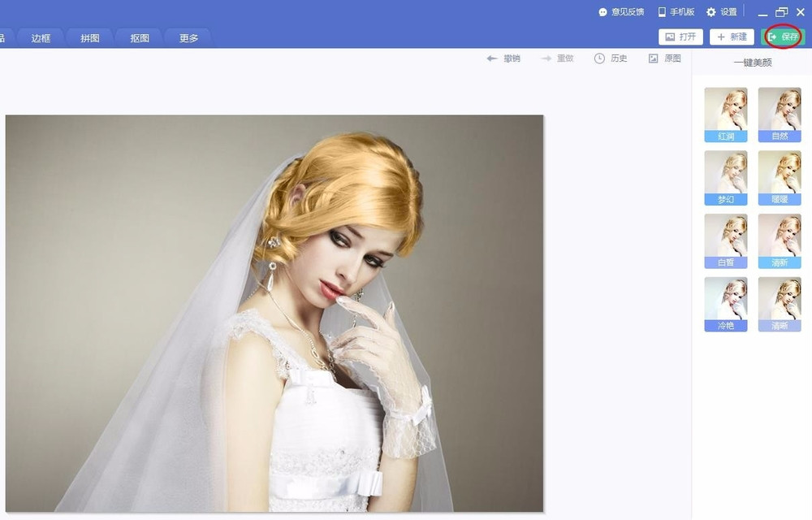Click the green 保存 save button
Screen dimensions: 812x520
click(783, 37)
